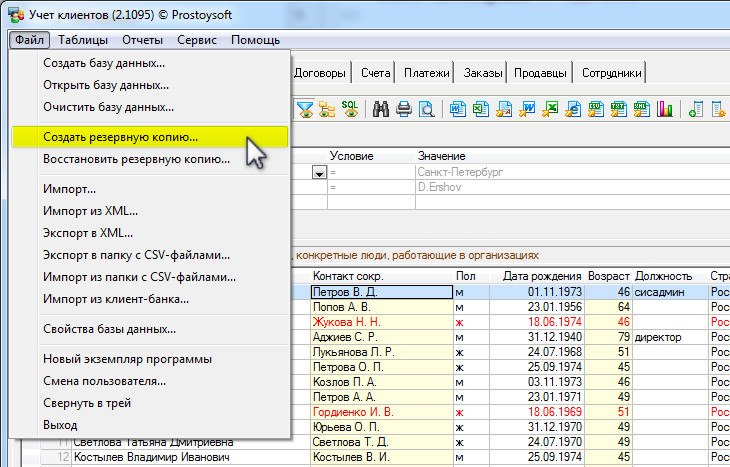The width and height of the screenshot is (730, 467).
Task: Select "Создать резервную копию..." menu entry
Action: coord(120,137)
